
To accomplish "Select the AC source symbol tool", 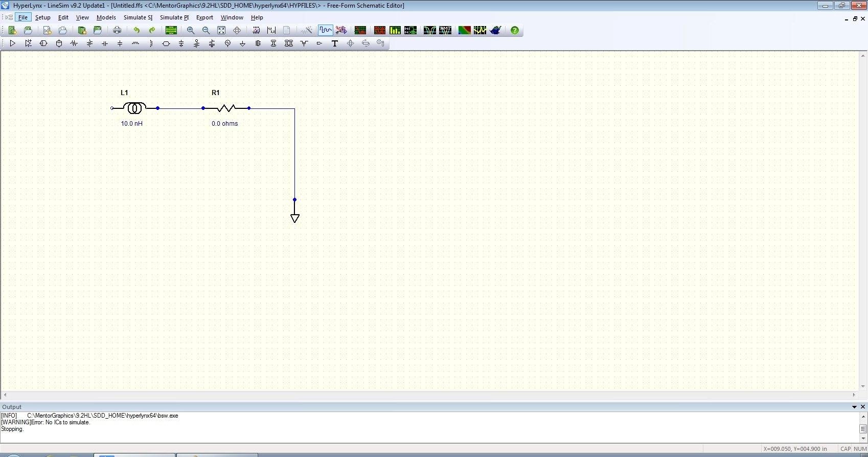I will point(227,43).
